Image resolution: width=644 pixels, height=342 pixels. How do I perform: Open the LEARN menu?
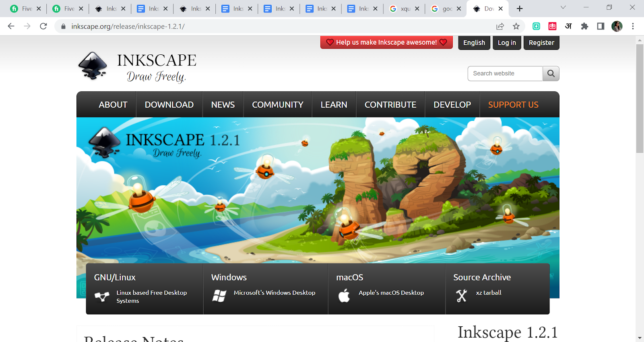tap(334, 105)
